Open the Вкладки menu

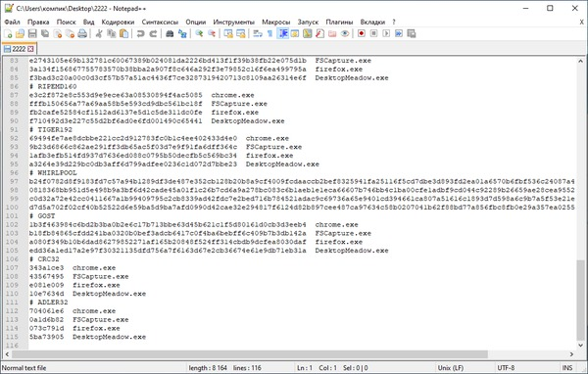pos(372,23)
